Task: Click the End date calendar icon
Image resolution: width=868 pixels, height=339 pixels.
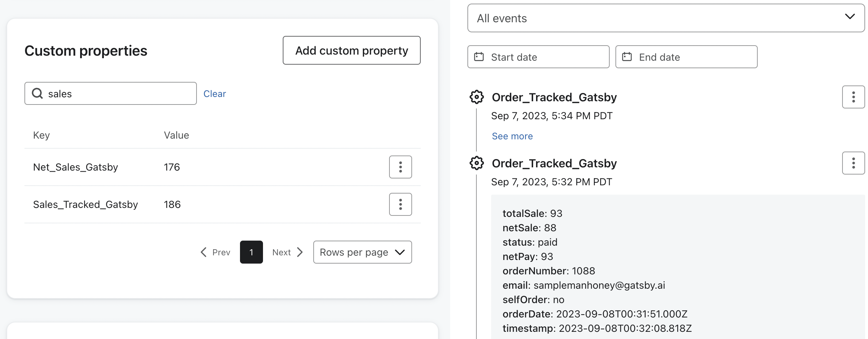Action: pyautogui.click(x=627, y=57)
